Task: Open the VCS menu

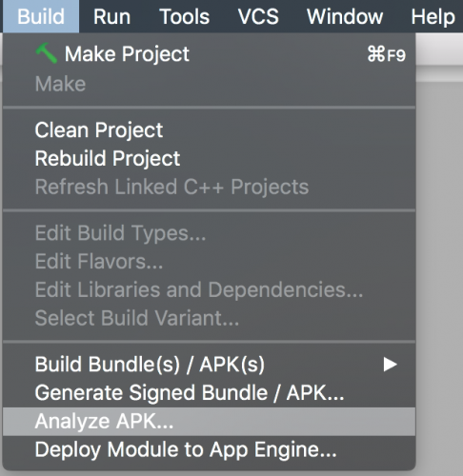Action: coord(258,16)
